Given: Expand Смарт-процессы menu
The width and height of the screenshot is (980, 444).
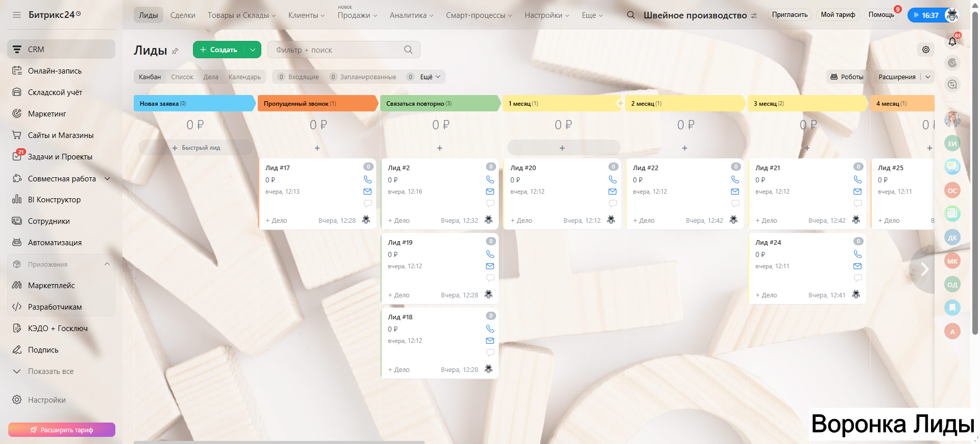Looking at the screenshot, I should 479,15.
